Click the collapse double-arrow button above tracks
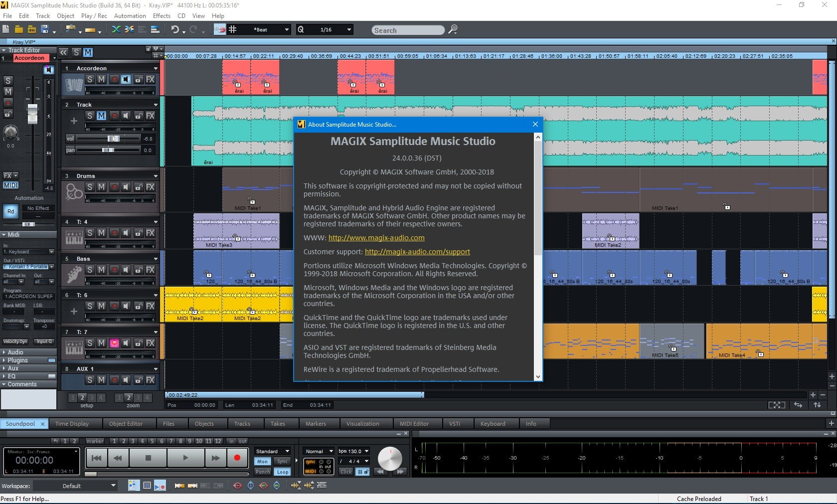 click(63, 52)
